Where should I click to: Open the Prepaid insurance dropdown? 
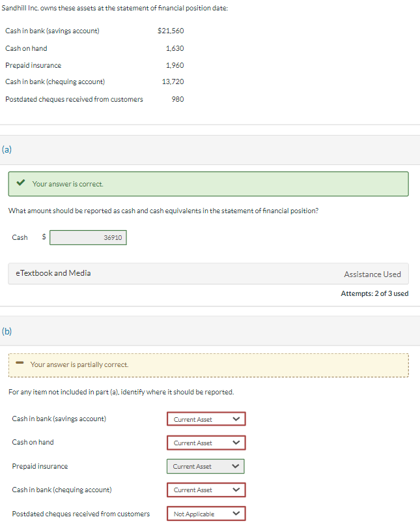(204, 466)
